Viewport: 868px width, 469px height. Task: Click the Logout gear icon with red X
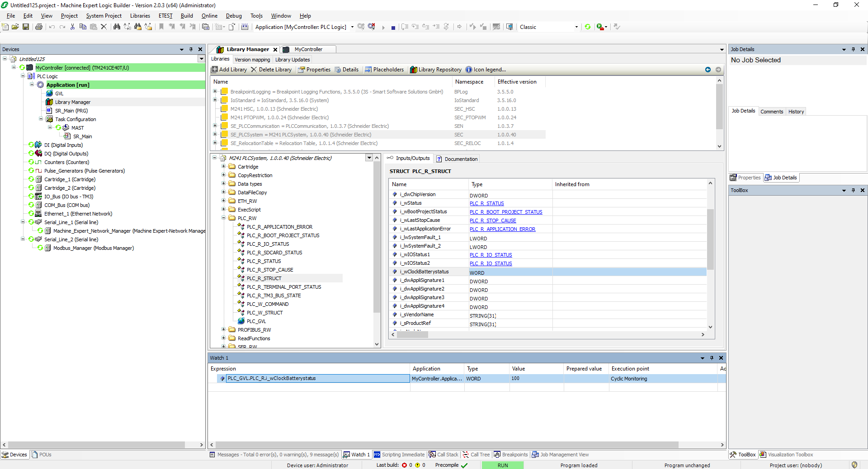[372, 27]
